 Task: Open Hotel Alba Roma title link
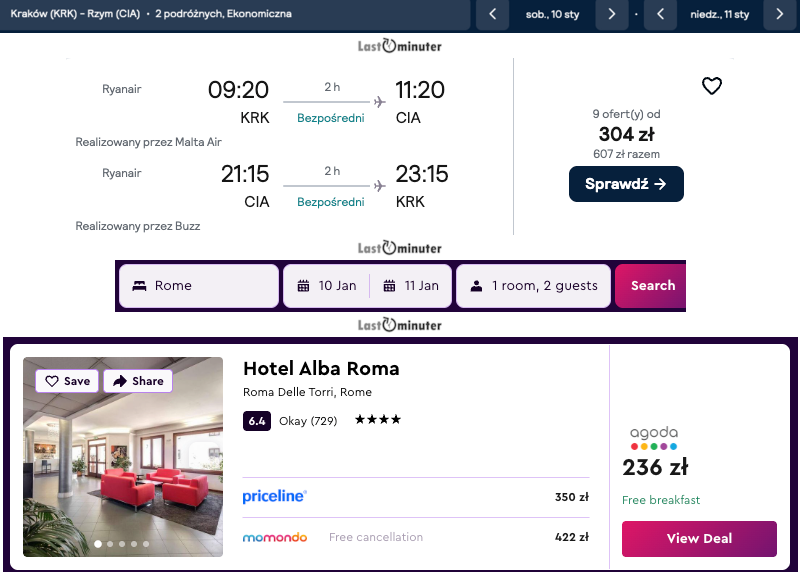321,368
